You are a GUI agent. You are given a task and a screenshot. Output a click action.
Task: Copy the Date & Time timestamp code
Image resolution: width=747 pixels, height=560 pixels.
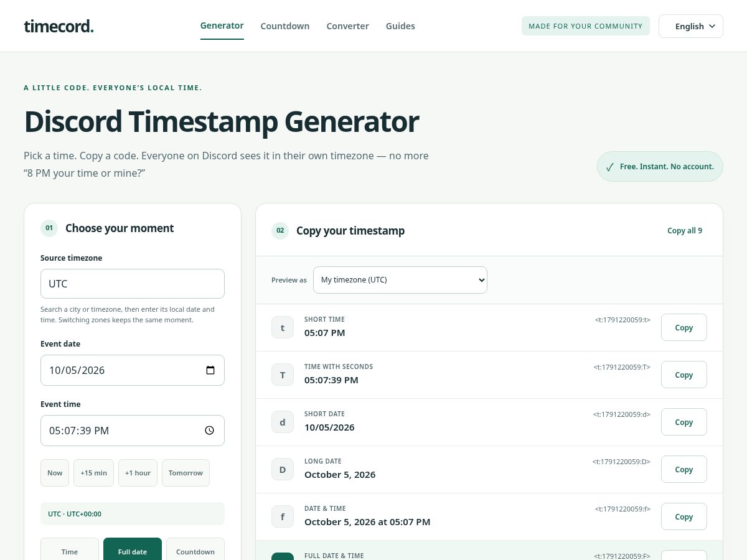[x=684, y=516]
